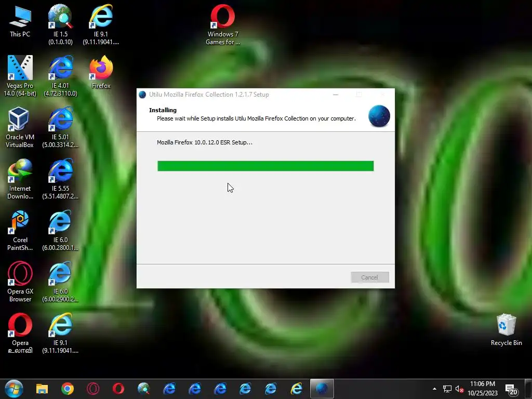Open File Explorer from the taskbar
Screen dimensions: 532x399
[x=42, y=389]
